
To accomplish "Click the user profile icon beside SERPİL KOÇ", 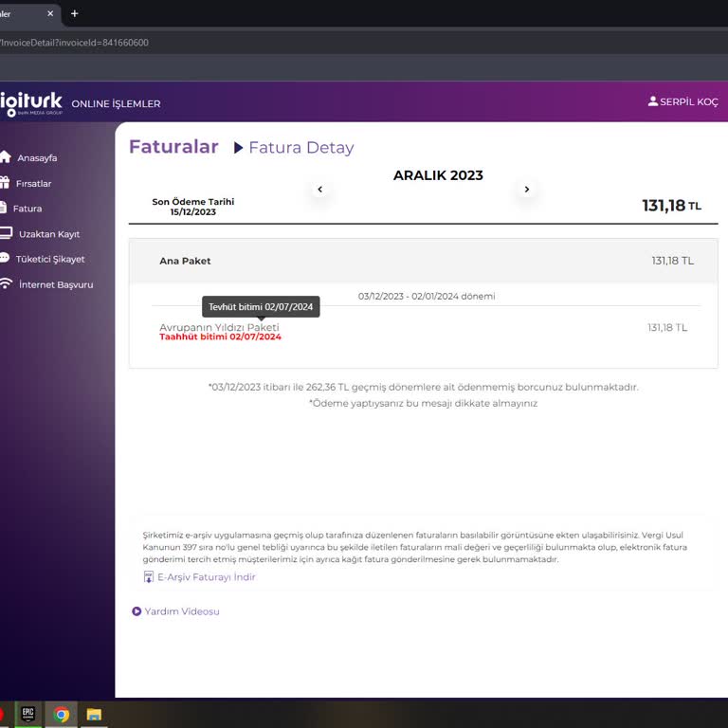I will coord(653,101).
